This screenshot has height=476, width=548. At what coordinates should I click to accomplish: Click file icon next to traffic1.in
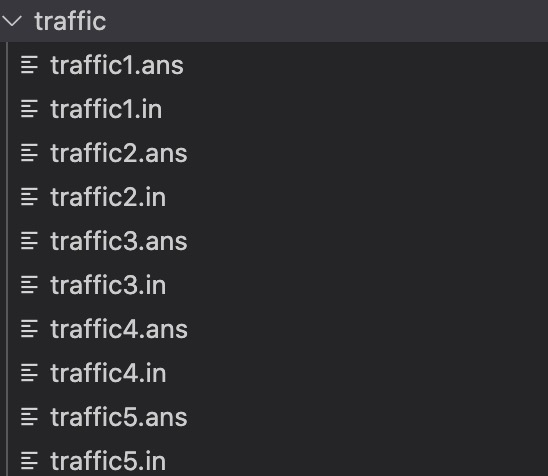[29, 109]
